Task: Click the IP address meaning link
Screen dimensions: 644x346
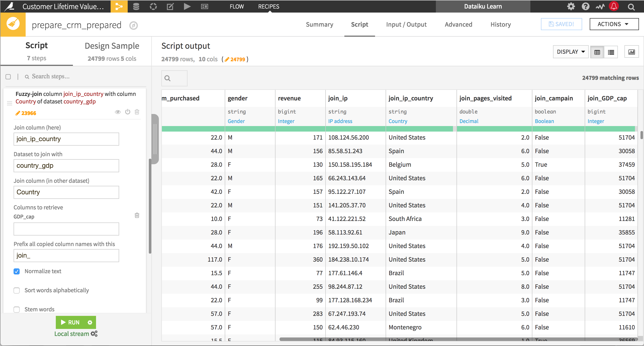Action: coord(340,121)
